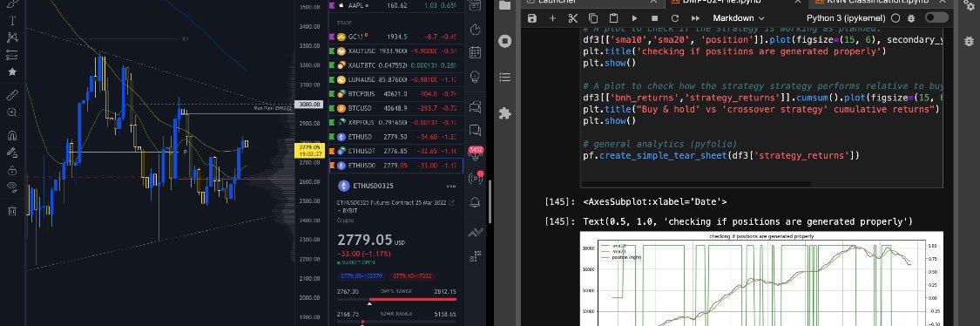Click the code cell horizontal scrollbar
The height and width of the screenshot is (326, 980).
pyautogui.click(x=696, y=185)
